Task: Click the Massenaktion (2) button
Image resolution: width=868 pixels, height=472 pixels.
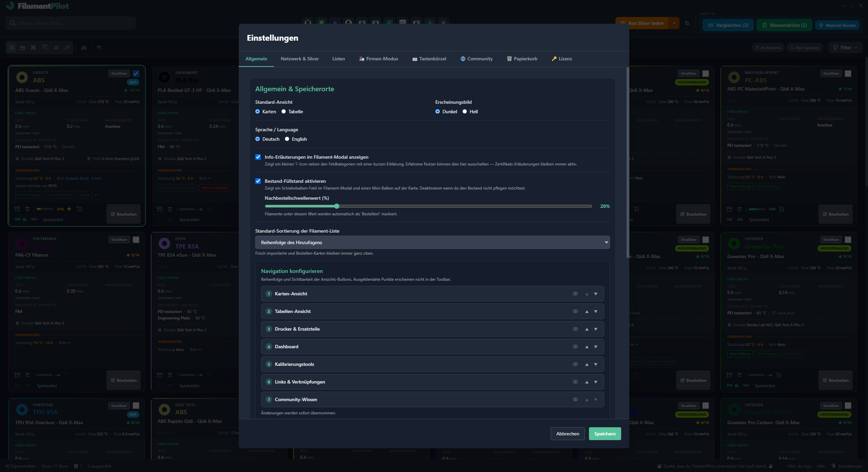Action: pos(784,25)
